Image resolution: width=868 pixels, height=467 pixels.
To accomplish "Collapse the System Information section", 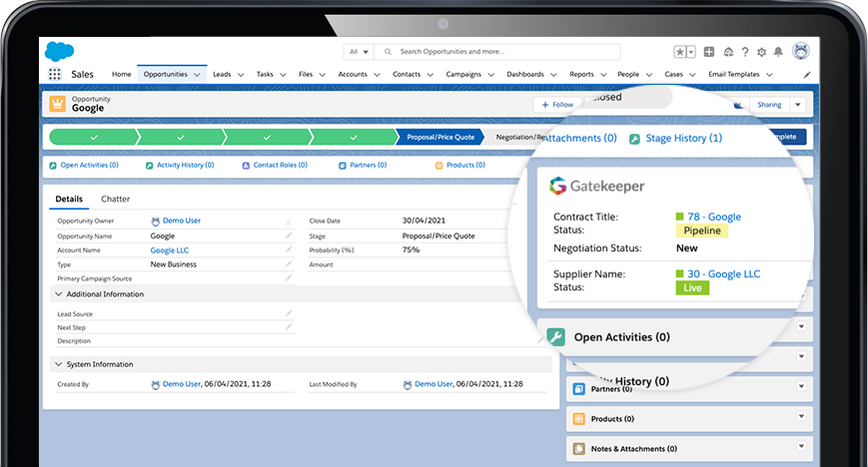I will pos(58,364).
